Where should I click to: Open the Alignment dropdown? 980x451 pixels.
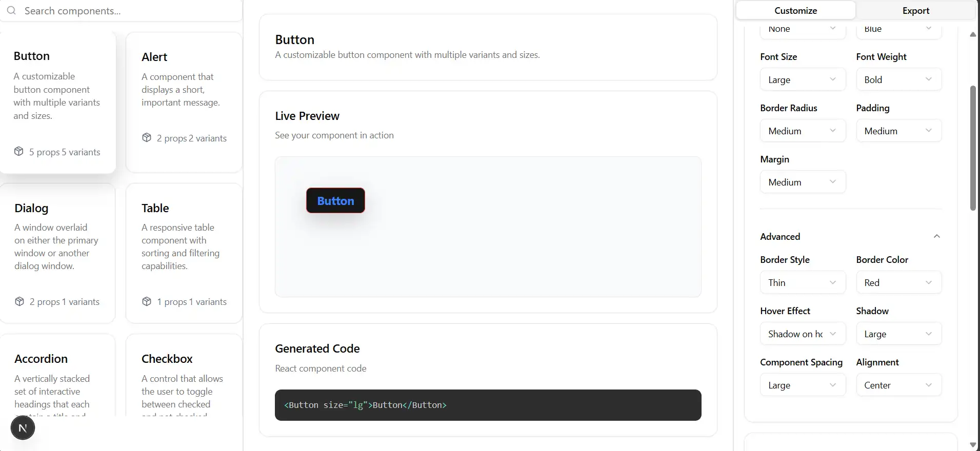click(898, 384)
